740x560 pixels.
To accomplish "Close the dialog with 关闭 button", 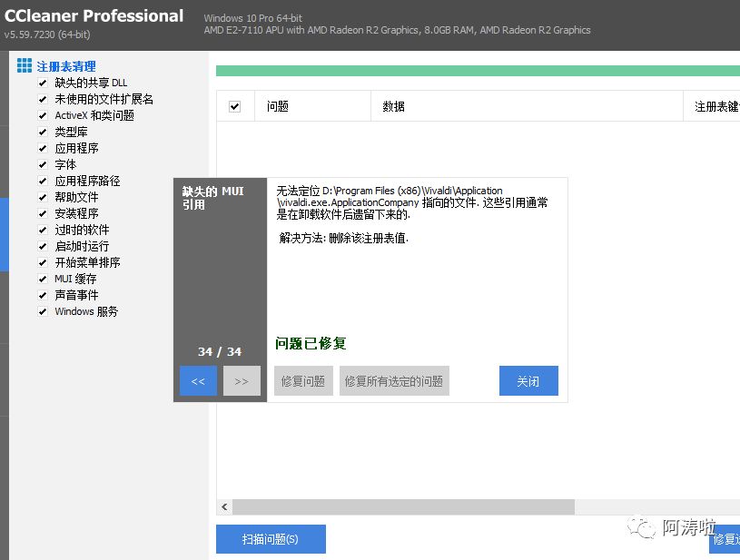I will [528, 380].
